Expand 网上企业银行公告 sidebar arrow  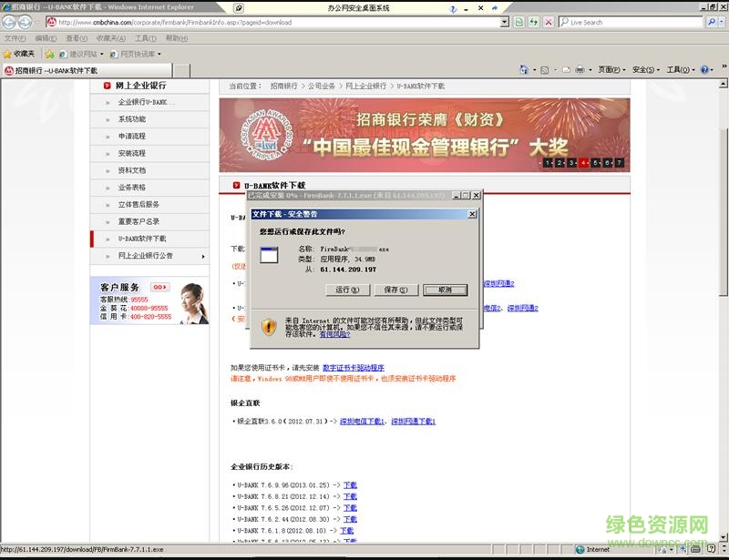pyautogui.click(x=201, y=256)
